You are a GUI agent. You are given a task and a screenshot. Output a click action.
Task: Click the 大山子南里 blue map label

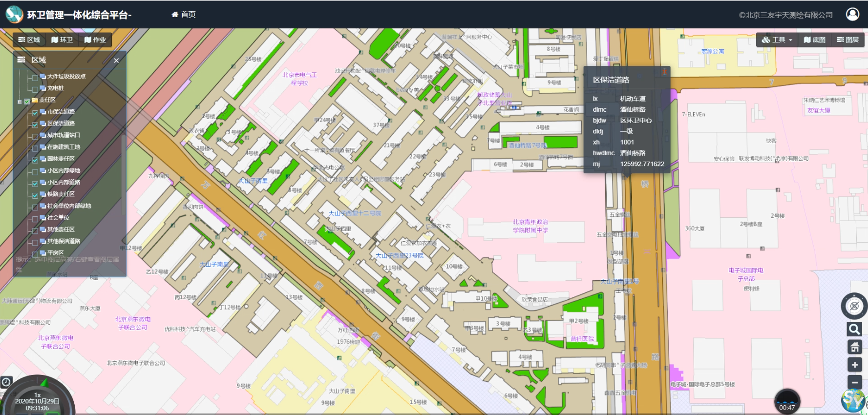click(214, 264)
